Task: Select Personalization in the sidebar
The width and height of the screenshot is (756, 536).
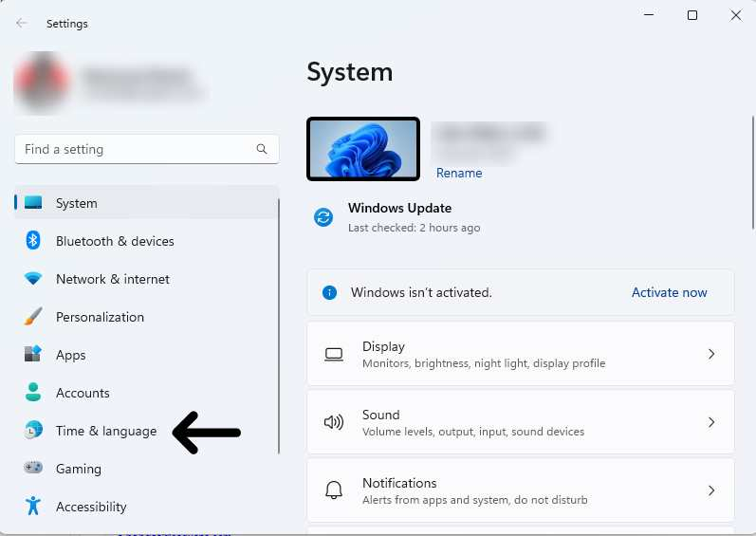Action: point(147,317)
